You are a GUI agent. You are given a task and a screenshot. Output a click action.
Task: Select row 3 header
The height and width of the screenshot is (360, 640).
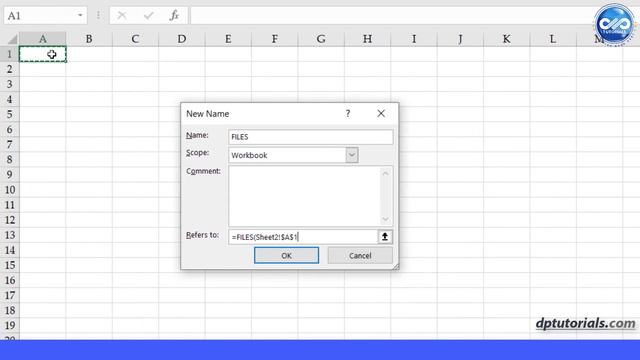click(9, 84)
